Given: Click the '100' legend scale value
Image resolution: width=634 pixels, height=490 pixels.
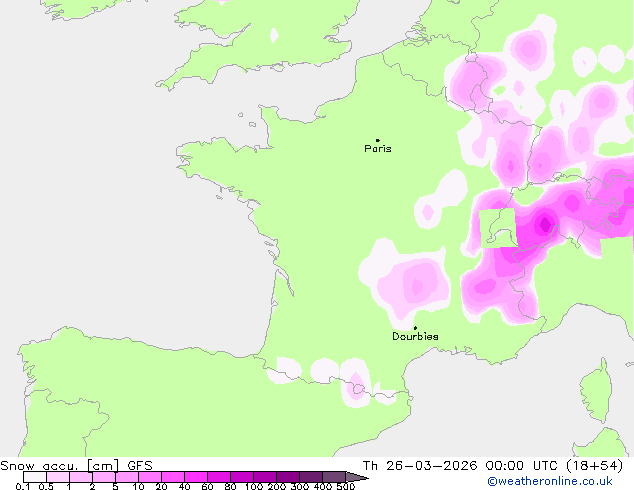Looking at the screenshot, I should (254, 486).
